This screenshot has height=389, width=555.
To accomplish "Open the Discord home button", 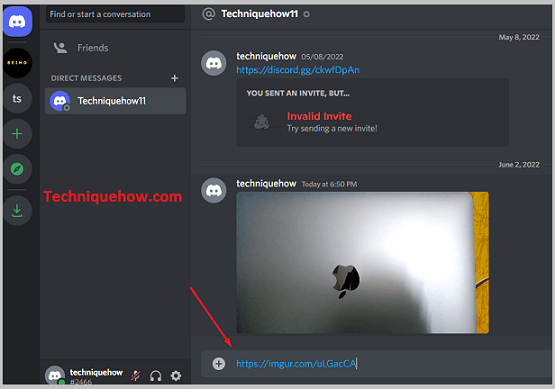I will (x=17, y=22).
